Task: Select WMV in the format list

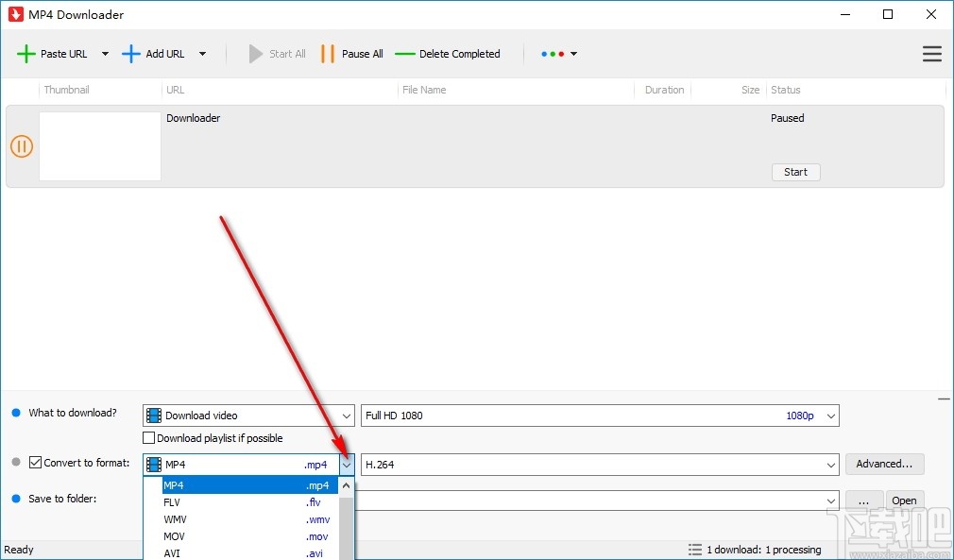Action: pos(249,519)
